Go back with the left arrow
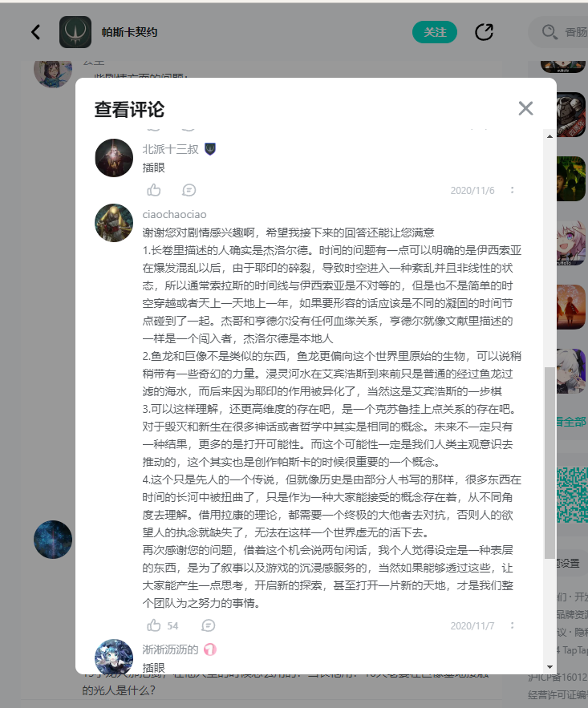The image size is (588, 708). [x=35, y=32]
